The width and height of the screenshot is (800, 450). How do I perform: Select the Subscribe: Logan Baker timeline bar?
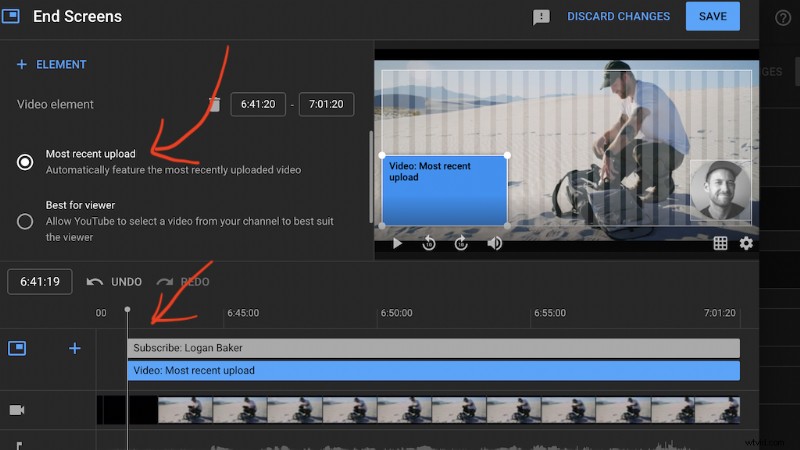coord(433,348)
